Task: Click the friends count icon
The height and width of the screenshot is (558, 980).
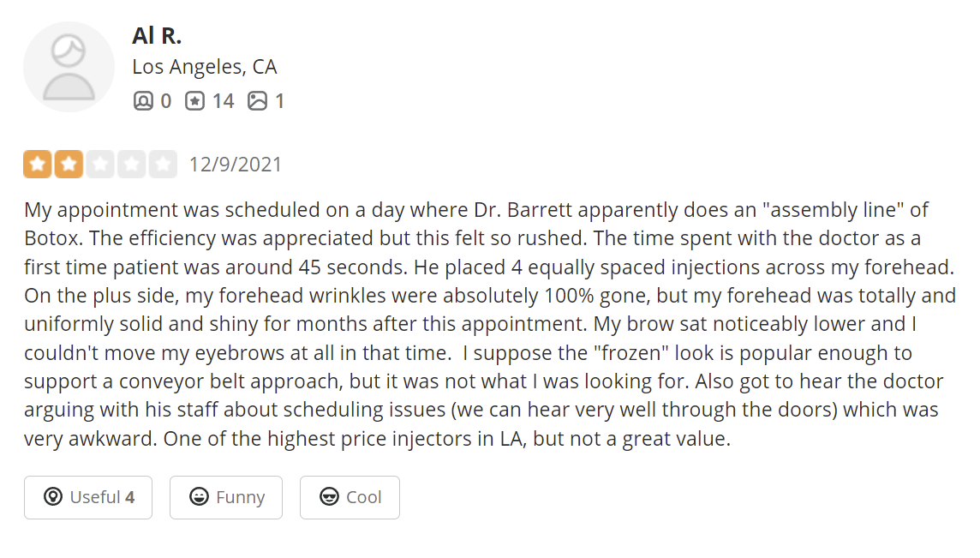Action: (x=143, y=101)
